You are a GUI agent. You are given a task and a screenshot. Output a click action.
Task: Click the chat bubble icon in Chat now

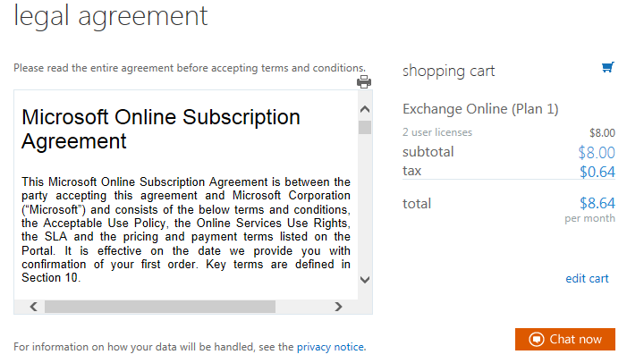(537, 339)
